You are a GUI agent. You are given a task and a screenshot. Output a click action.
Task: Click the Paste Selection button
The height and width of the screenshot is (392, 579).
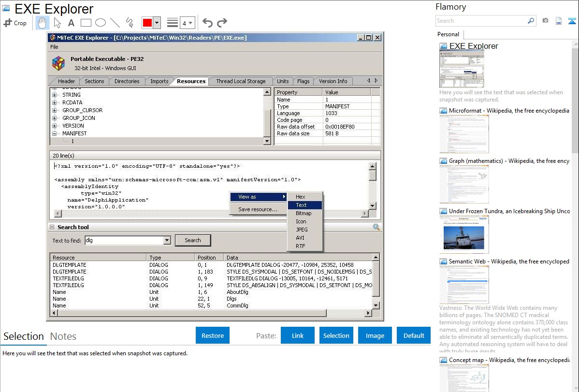[x=336, y=335]
